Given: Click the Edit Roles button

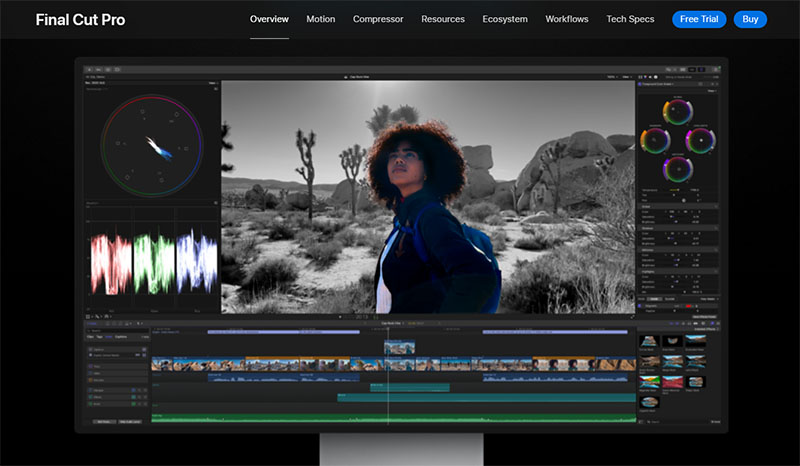Looking at the screenshot, I should point(105,422).
